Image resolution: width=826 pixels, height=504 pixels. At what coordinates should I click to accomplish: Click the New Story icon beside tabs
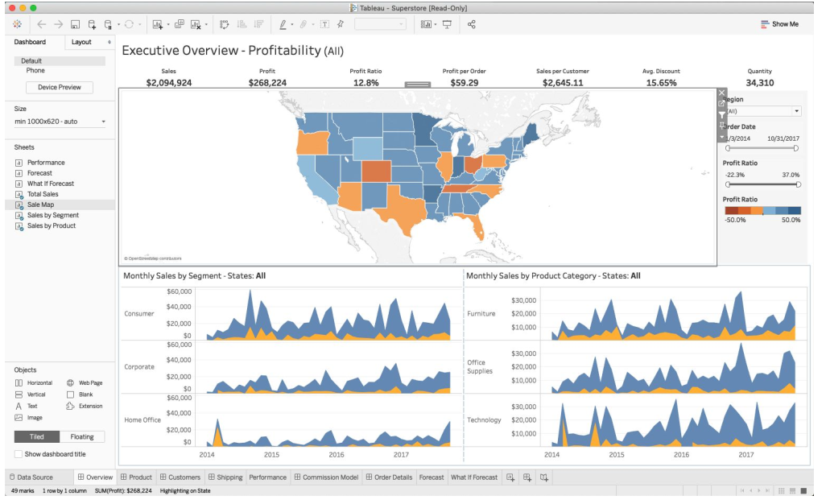pyautogui.click(x=544, y=477)
